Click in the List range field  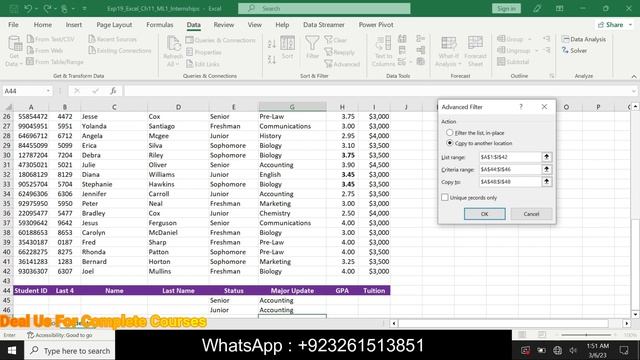[510, 157]
